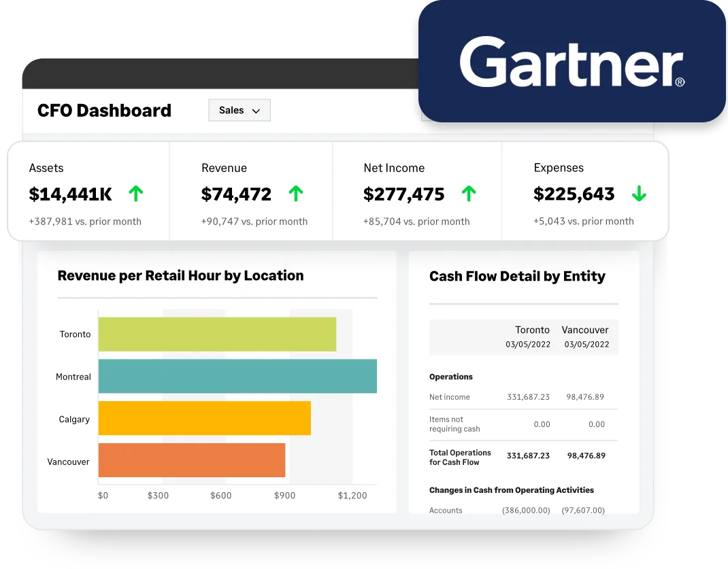
Task: Click the $600 axis label
Action: [x=221, y=496]
